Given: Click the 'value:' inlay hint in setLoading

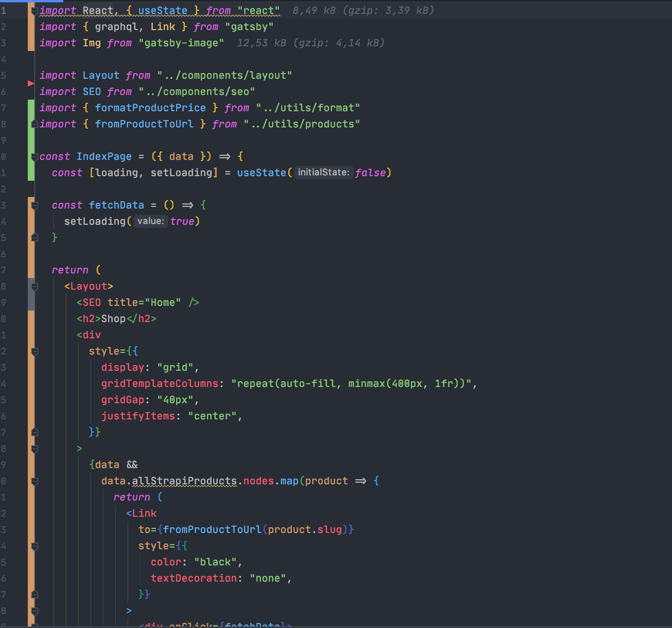Looking at the screenshot, I should [x=151, y=221].
